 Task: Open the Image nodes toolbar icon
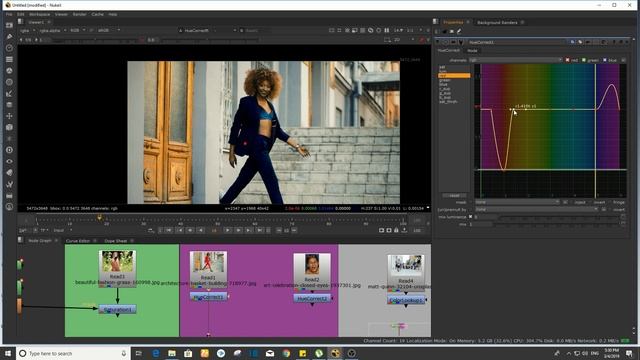pyautogui.click(x=9, y=25)
